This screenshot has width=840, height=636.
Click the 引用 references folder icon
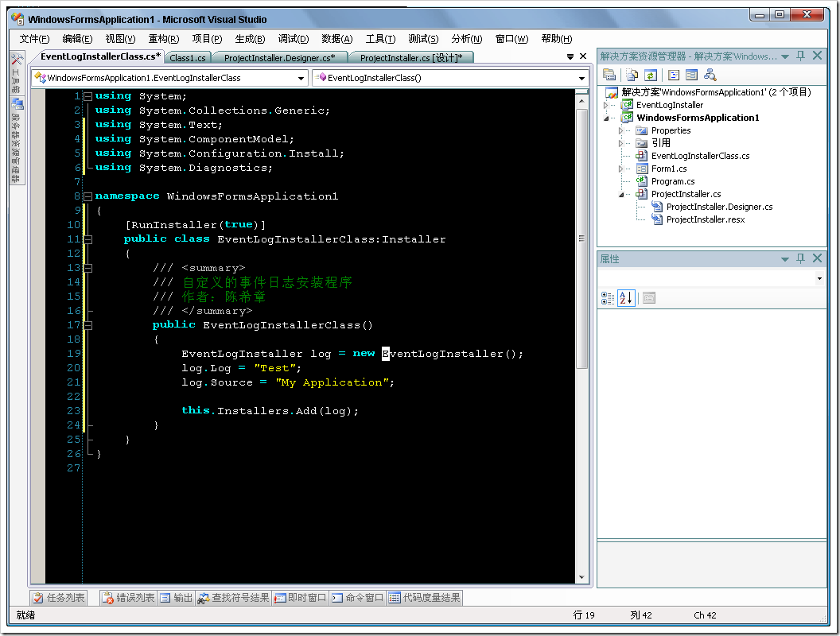click(642, 143)
